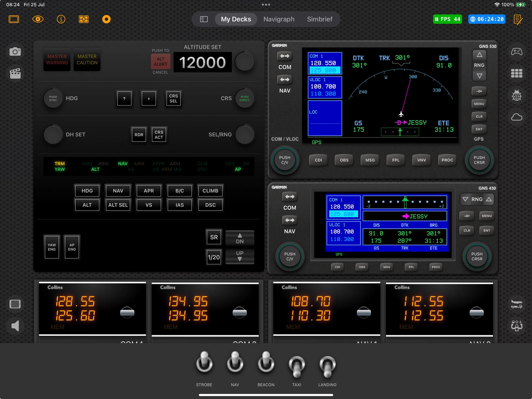Open GNS 530 FPL flight plan page
Image resolution: width=532 pixels, height=399 pixels.
point(396,160)
